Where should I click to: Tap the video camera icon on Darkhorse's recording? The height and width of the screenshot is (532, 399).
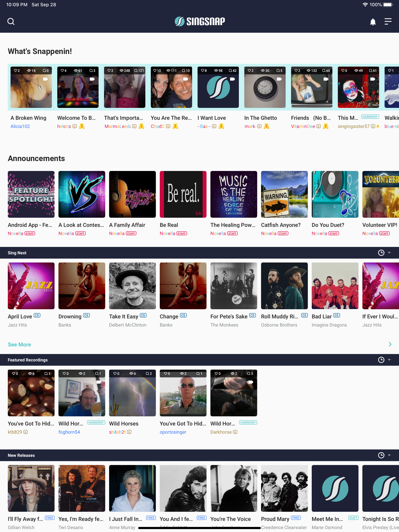point(251,382)
